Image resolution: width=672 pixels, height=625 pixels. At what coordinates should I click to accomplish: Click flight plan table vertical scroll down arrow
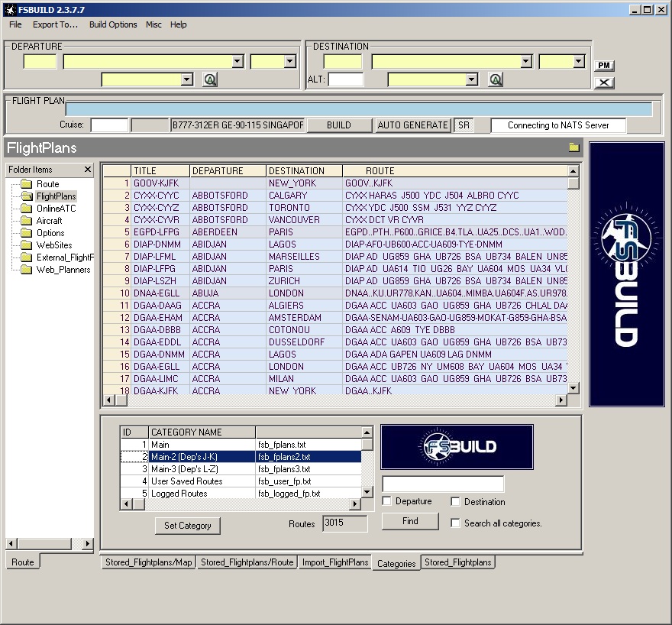(573, 388)
